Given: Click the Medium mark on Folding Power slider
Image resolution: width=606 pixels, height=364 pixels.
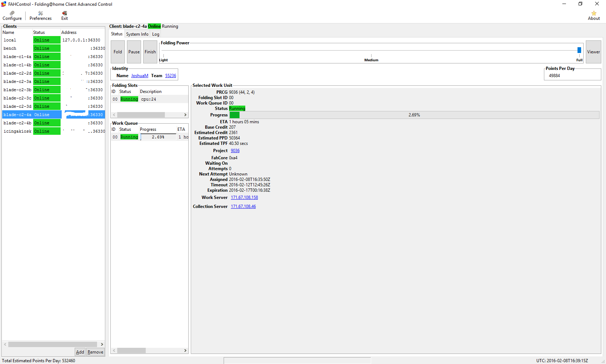Looking at the screenshot, I should [x=371, y=60].
